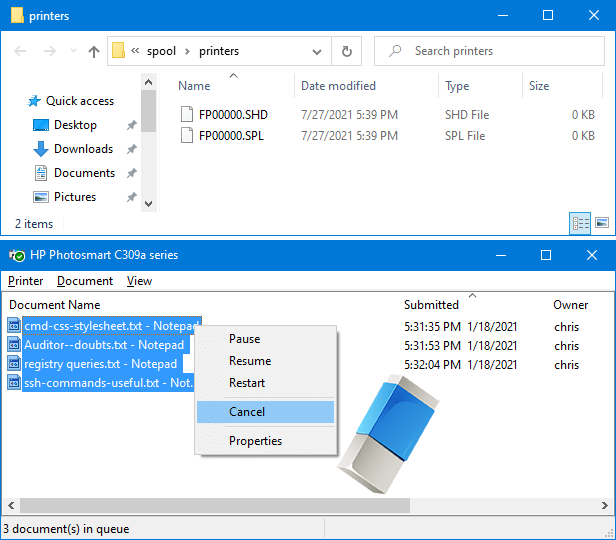Screen dimensions: 616x540
Task: Open the Document menu
Action: pyautogui.click(x=85, y=281)
